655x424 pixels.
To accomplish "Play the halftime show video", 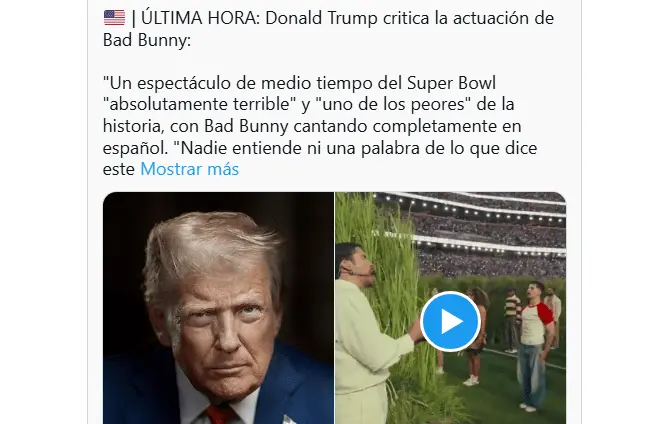I will pyautogui.click(x=450, y=321).
